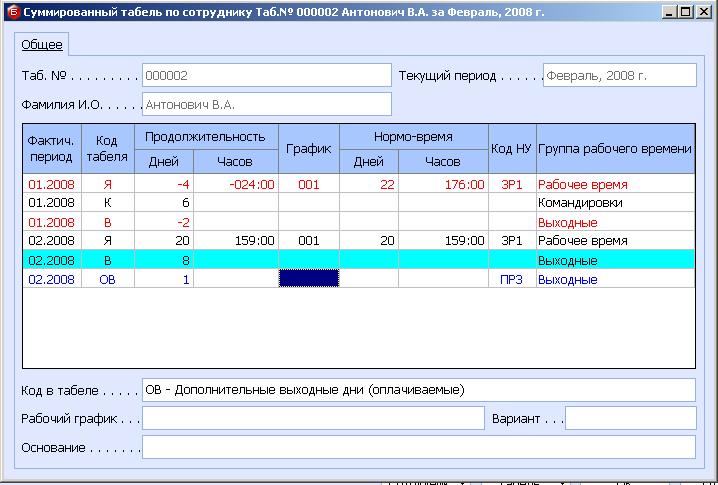Screen dimensions: 718x485
Task: Click the Фамилия И.О. field
Action: coord(266,104)
